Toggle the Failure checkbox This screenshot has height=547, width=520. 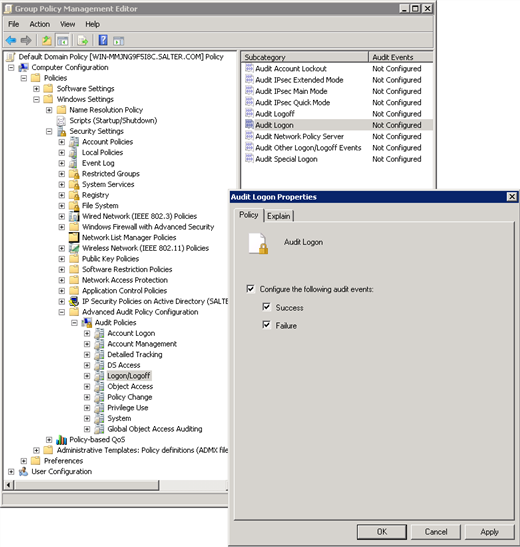point(266,325)
